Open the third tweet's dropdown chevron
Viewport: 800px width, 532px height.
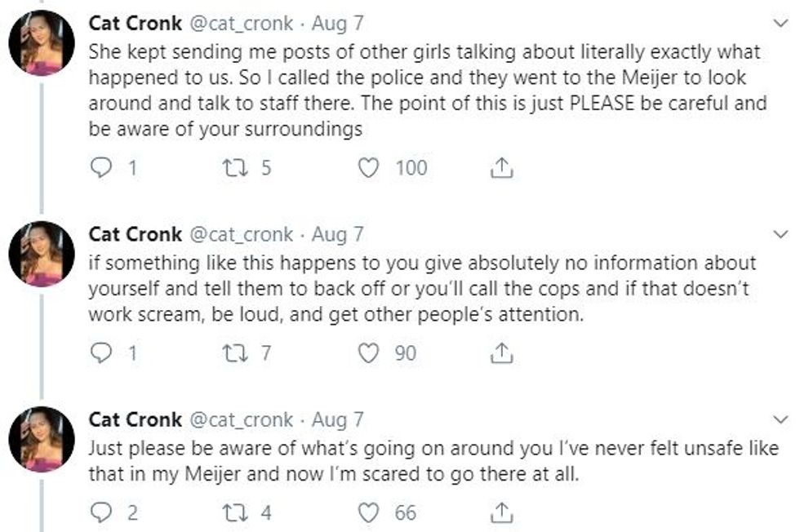tap(781, 419)
